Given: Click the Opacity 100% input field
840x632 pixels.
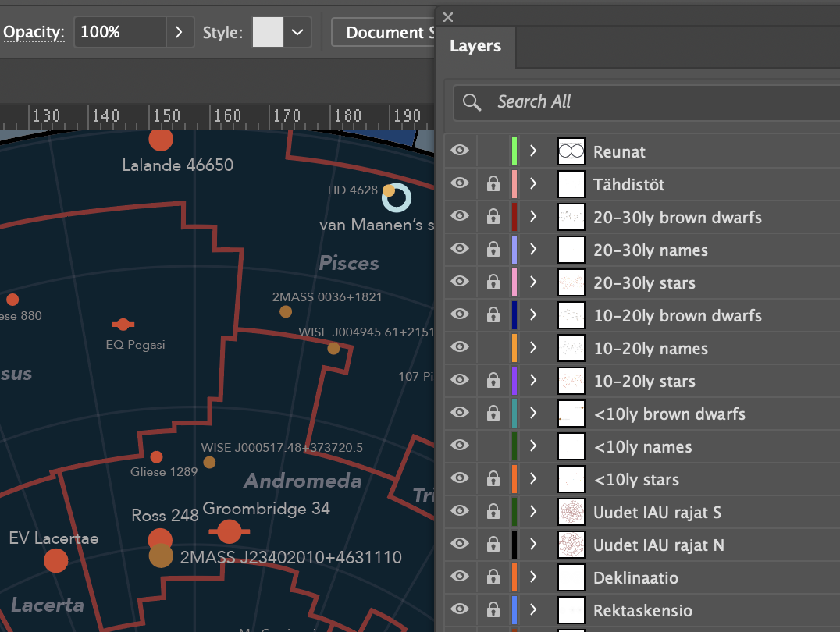Looking at the screenshot, I should pos(120,32).
